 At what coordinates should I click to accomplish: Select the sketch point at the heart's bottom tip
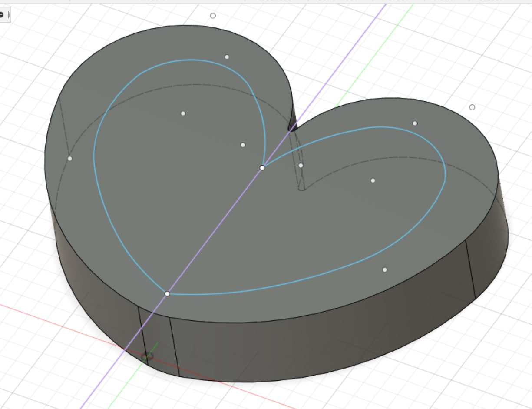click(x=167, y=294)
